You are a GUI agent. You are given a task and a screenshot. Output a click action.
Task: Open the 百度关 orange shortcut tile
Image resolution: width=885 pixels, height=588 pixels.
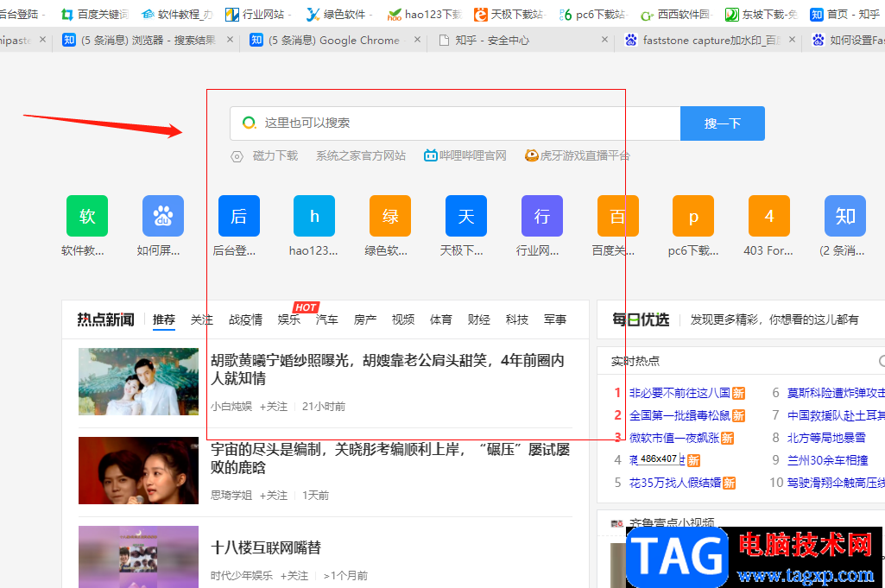(617, 216)
